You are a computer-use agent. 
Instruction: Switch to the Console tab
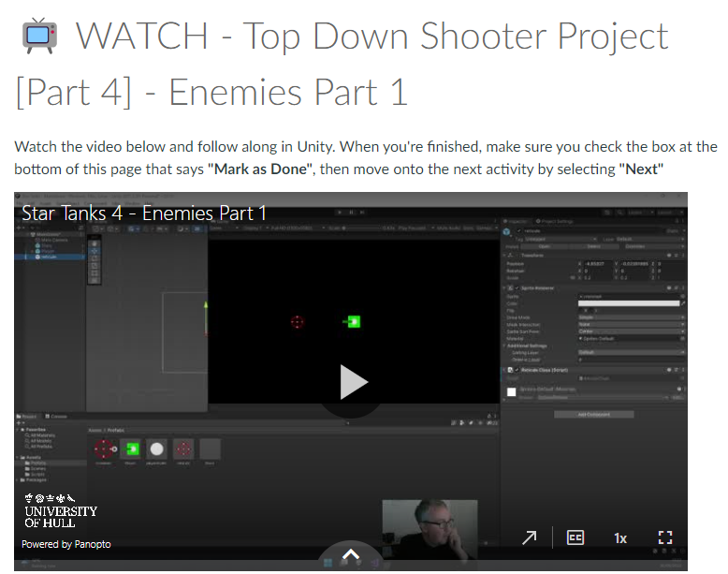[57, 416]
